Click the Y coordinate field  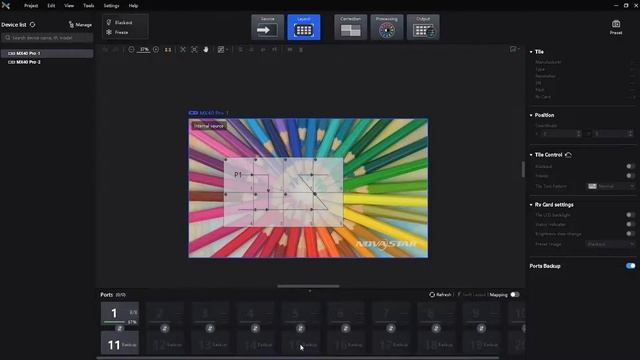[x=613, y=134]
